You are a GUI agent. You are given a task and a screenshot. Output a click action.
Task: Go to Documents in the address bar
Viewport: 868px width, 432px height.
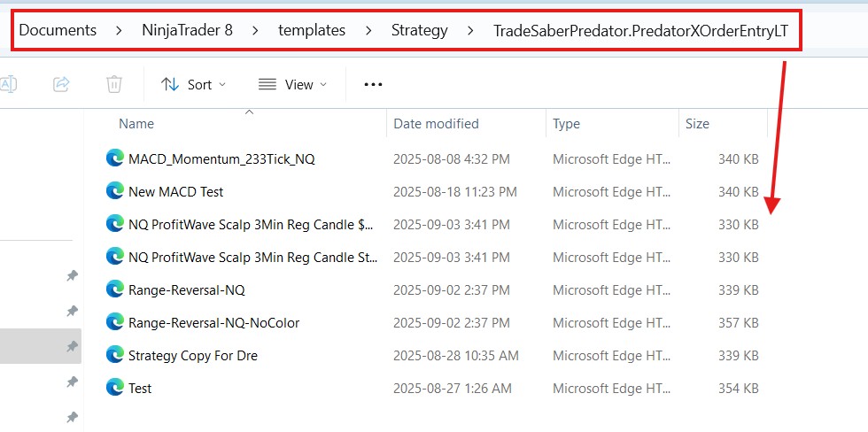tap(58, 30)
